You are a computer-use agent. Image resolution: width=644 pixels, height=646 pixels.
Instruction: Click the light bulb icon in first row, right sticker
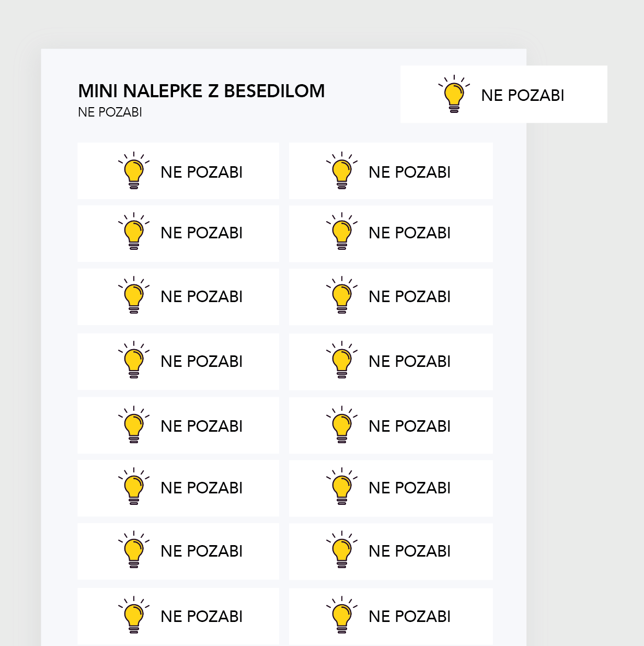pyautogui.click(x=342, y=170)
